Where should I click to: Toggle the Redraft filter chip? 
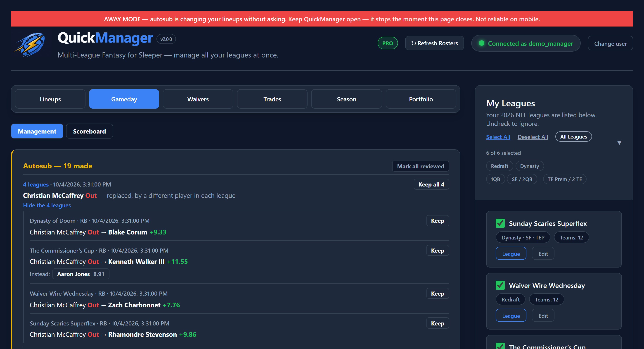pyautogui.click(x=499, y=166)
